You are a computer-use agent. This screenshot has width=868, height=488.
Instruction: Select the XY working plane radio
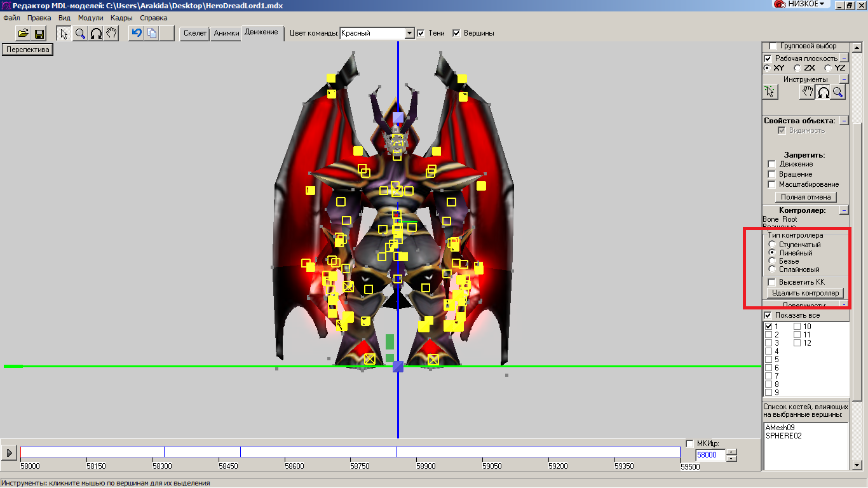click(768, 68)
